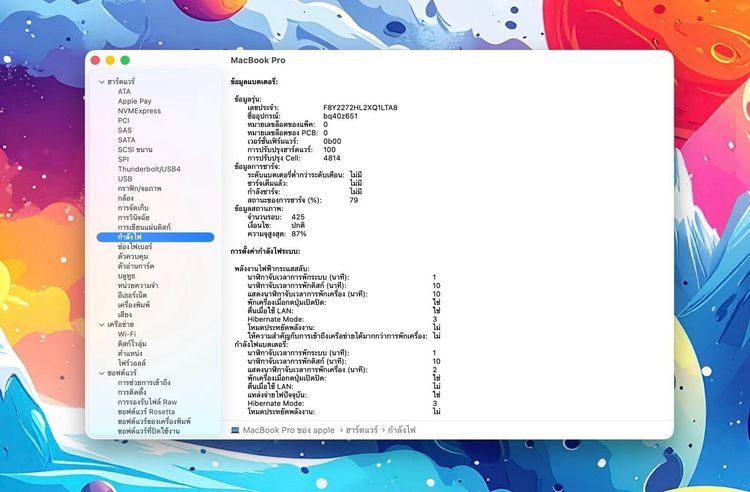Select เครื่องพิมพ์ under hardware
The image size is (750, 492).
(134, 305)
